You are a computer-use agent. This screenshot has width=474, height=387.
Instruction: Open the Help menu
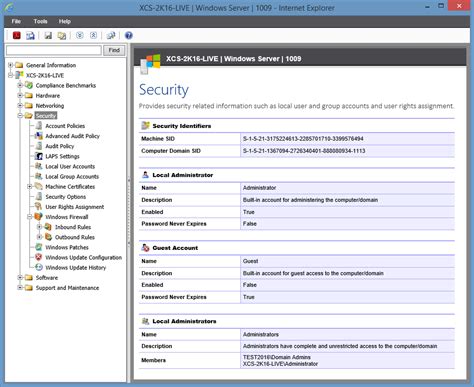point(65,21)
